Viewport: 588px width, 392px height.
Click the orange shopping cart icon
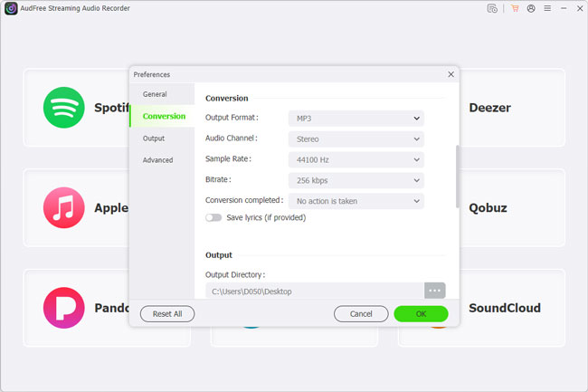(x=515, y=9)
